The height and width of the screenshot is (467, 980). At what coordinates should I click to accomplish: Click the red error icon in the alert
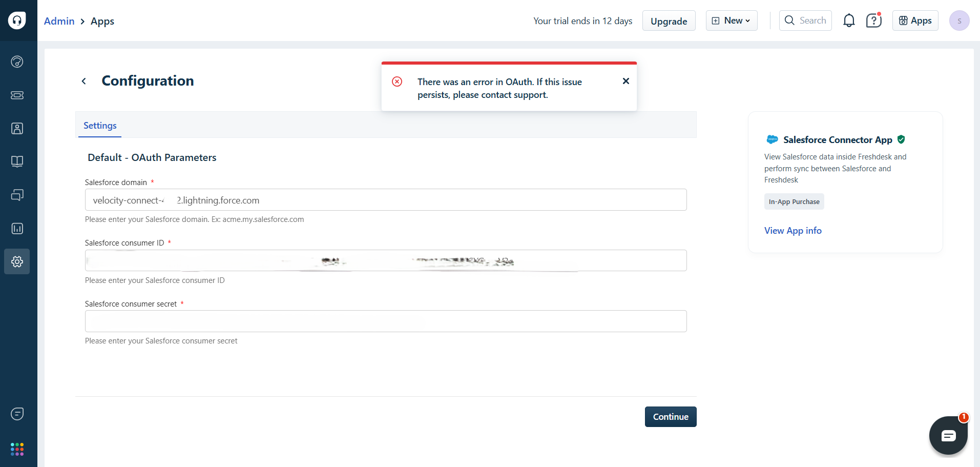[397, 82]
